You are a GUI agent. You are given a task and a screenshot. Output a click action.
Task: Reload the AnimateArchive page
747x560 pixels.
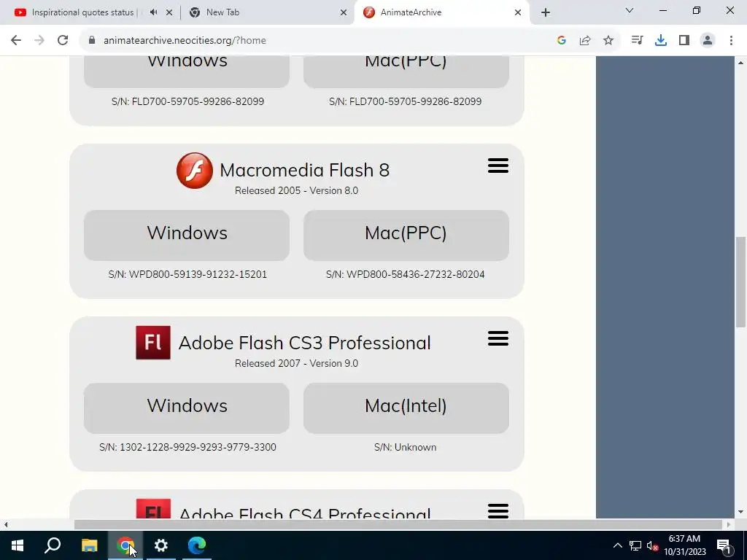(x=63, y=41)
